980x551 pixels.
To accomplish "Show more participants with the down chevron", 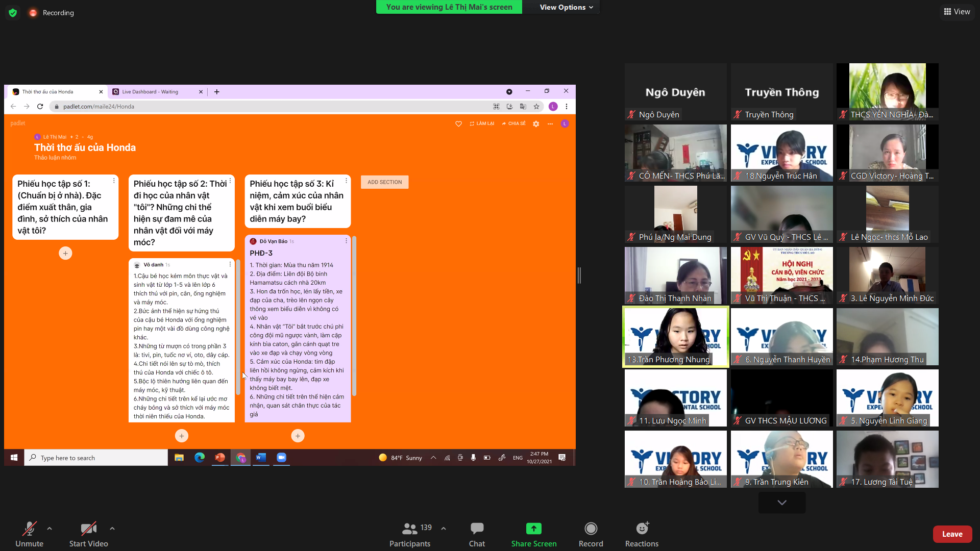I will tap(781, 503).
